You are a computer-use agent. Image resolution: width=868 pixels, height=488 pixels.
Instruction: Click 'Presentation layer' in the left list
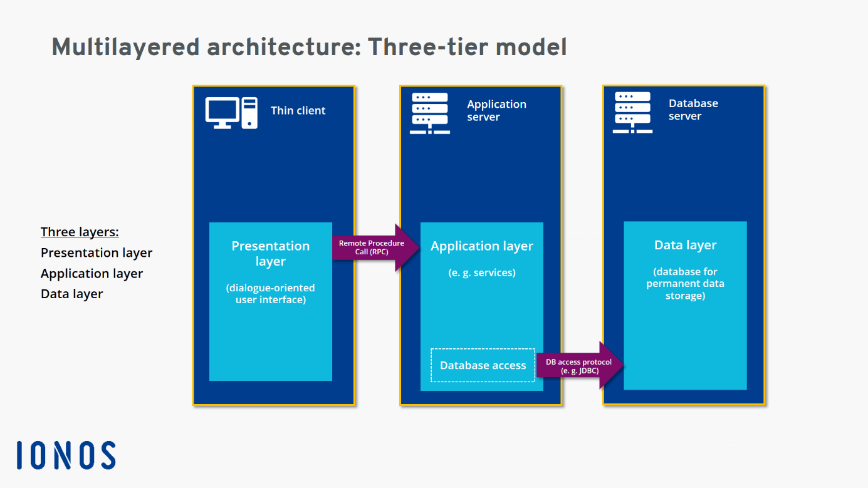[97, 253]
